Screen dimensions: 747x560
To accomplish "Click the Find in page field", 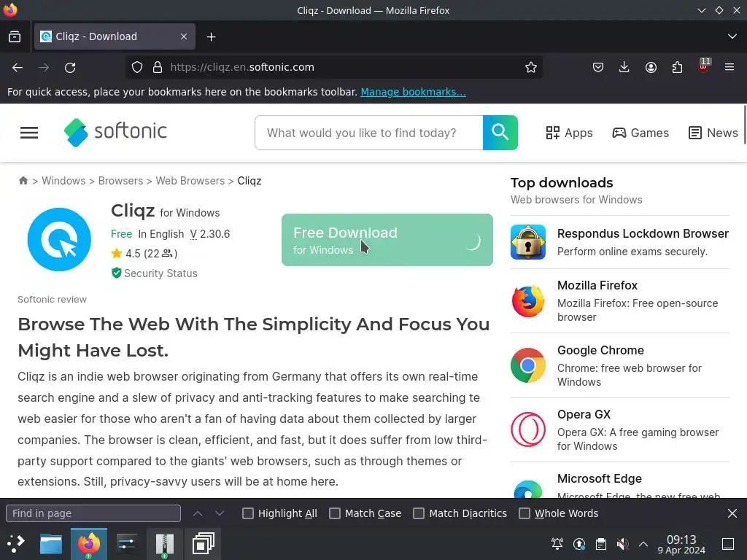I will [93, 513].
